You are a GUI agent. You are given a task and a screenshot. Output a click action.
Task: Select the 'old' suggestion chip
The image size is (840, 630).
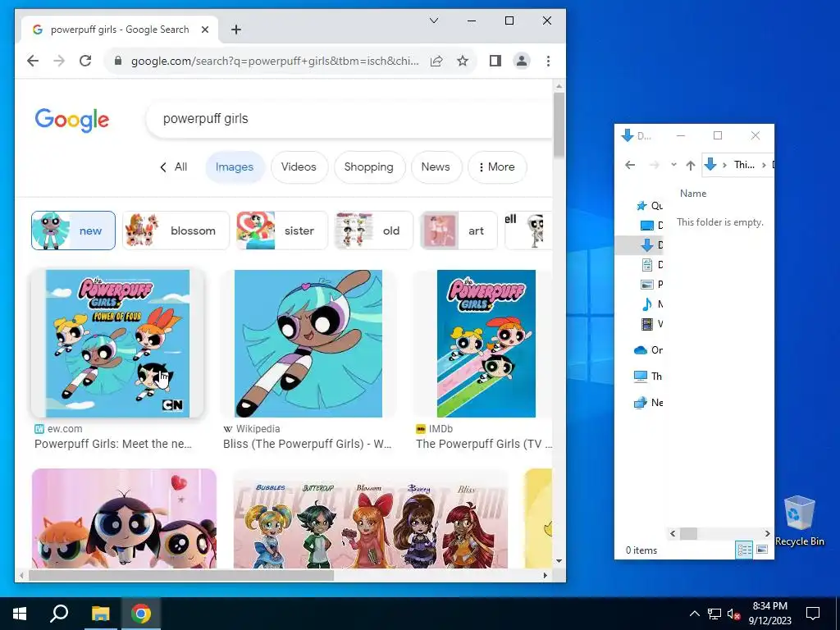pyautogui.click(x=373, y=231)
